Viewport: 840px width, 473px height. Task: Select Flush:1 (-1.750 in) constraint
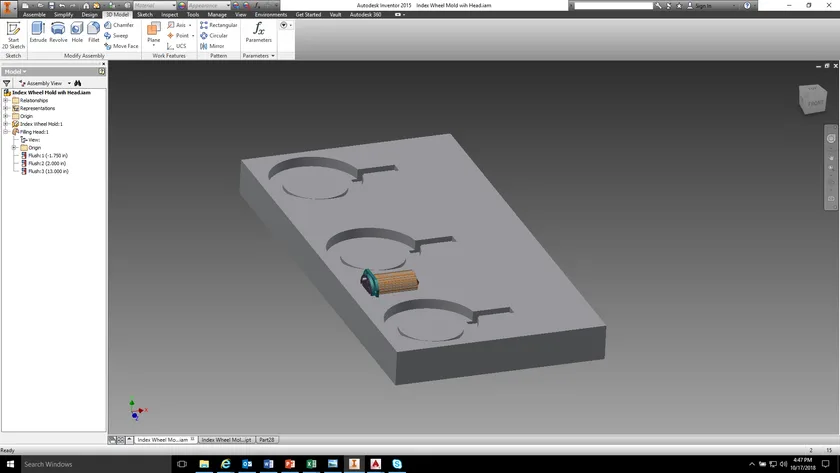[44, 155]
